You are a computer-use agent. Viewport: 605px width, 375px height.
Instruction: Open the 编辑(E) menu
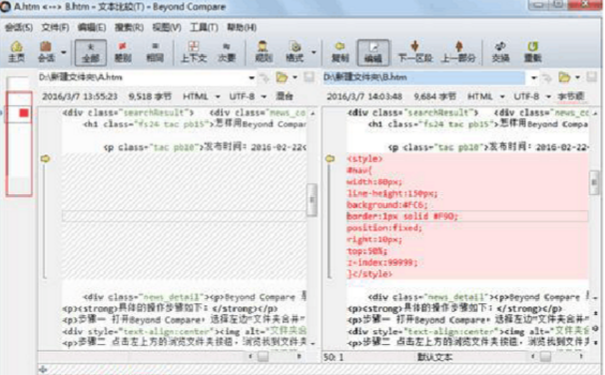pyautogui.click(x=92, y=27)
